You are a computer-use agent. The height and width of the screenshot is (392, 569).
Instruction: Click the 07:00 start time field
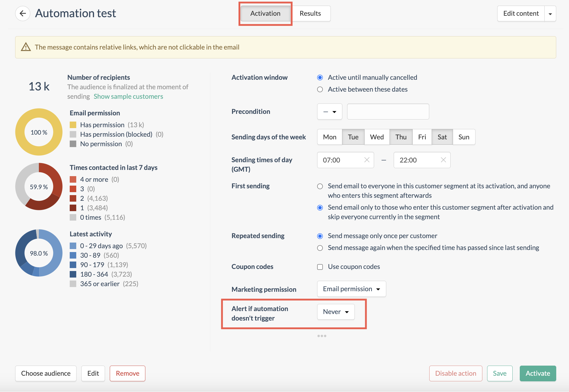pyautogui.click(x=346, y=160)
